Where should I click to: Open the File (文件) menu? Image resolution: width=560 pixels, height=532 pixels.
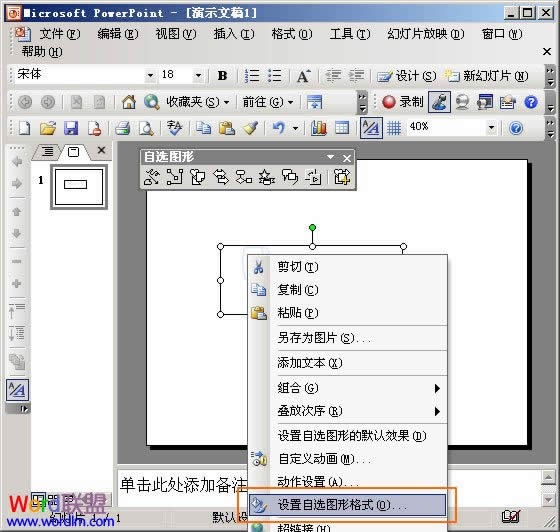coord(60,34)
